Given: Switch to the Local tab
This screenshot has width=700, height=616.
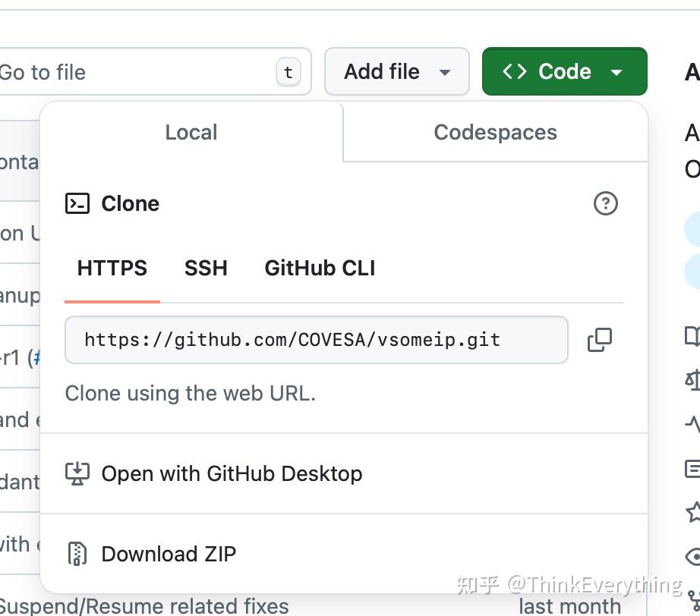Looking at the screenshot, I should pyautogui.click(x=191, y=132).
